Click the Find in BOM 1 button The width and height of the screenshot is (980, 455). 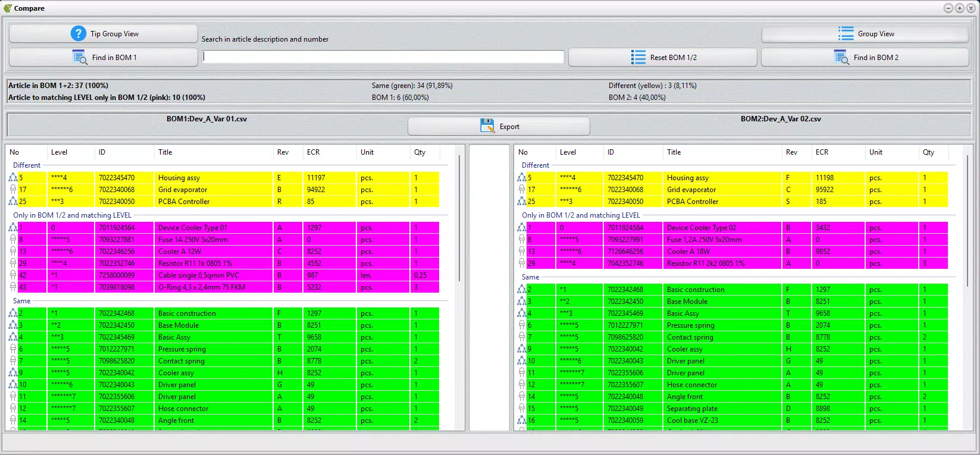pos(104,57)
